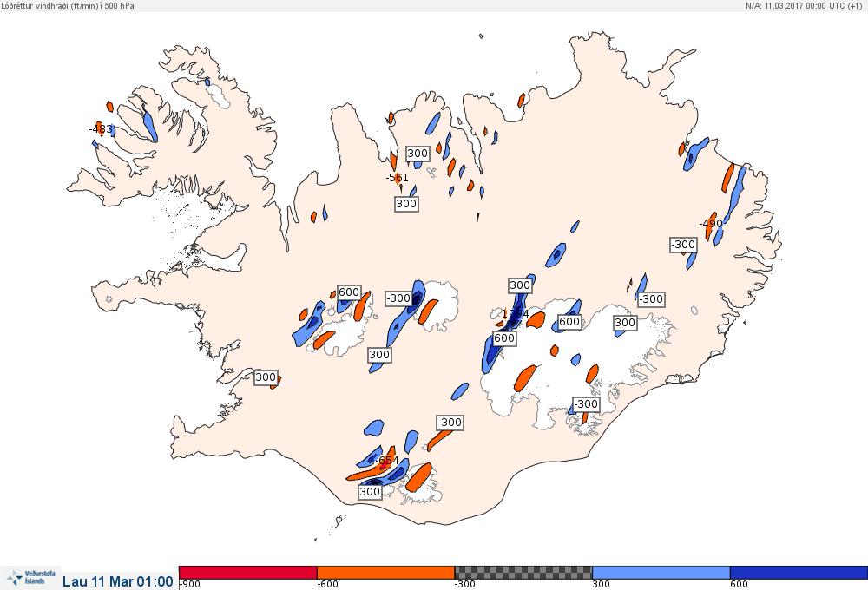Click the 'N/A: 11.03.2017 00:00 UTC (+1)' text
This screenshot has width=868, height=590.
[804, 5]
